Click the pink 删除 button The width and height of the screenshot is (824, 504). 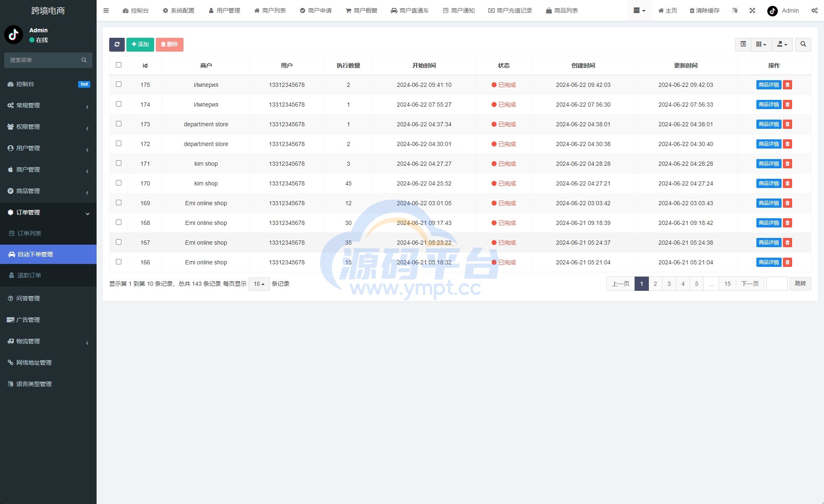pos(170,44)
